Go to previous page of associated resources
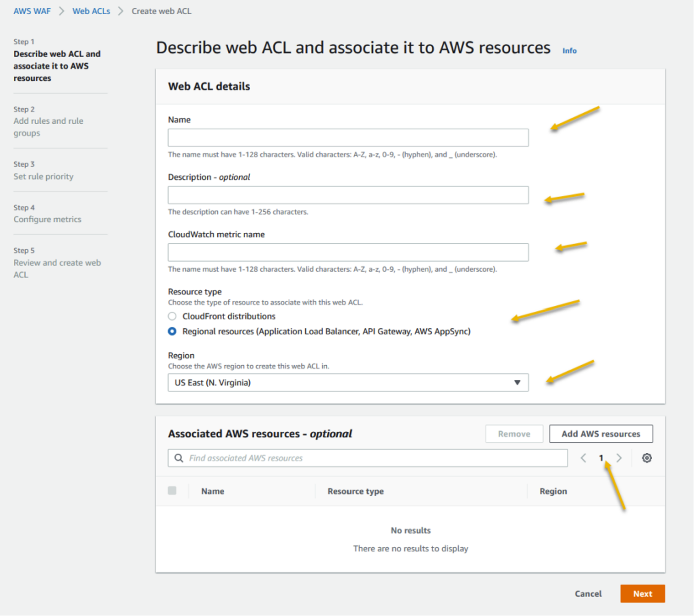 pos(583,458)
